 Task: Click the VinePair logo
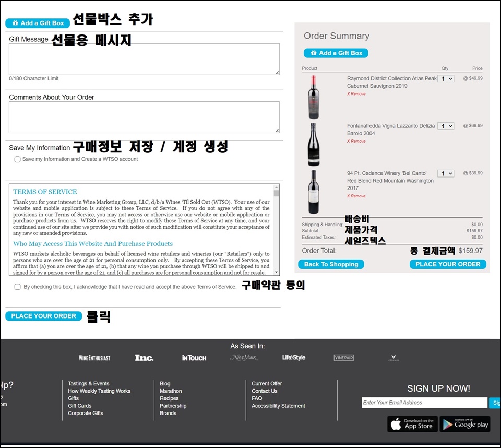click(x=344, y=358)
